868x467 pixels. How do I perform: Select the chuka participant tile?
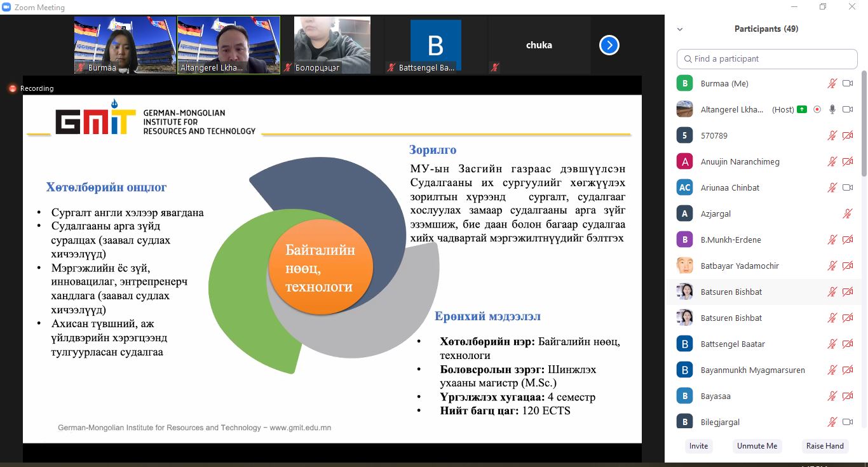tap(539, 45)
